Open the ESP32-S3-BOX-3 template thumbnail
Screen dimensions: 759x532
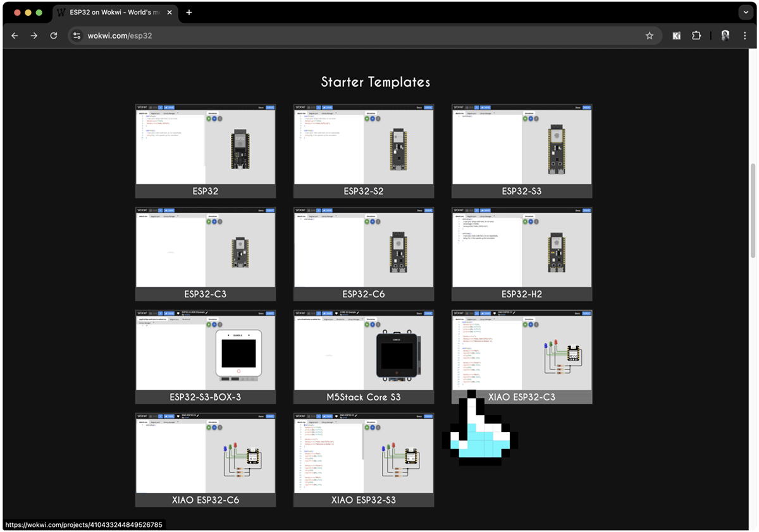[206, 350]
